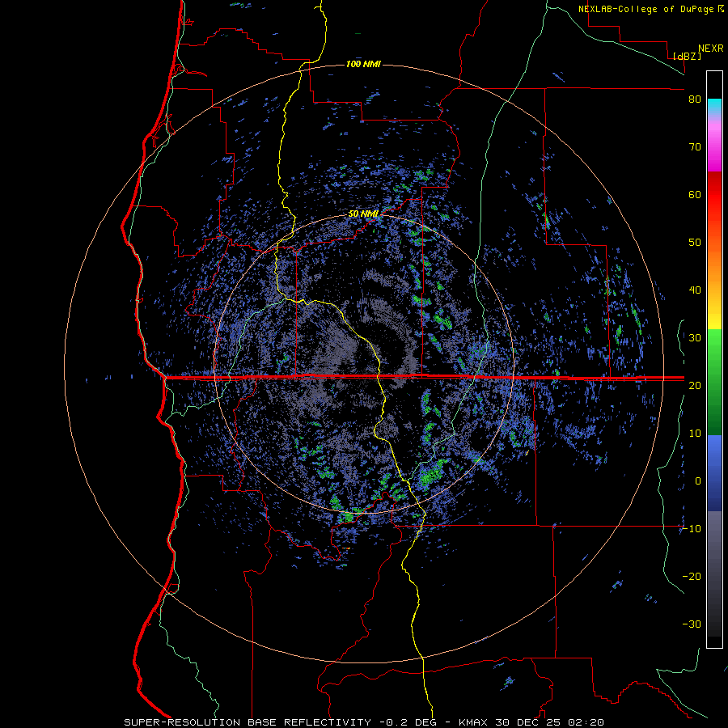Select the -10 value on dBZ scale
Viewport: 728px width, 728px height.
[692, 528]
